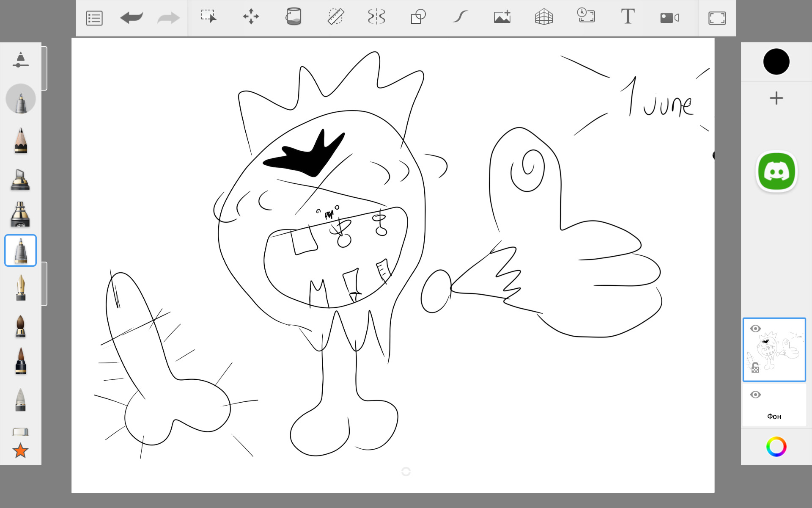
Task: Hide the Фон background layer
Action: coord(755,395)
